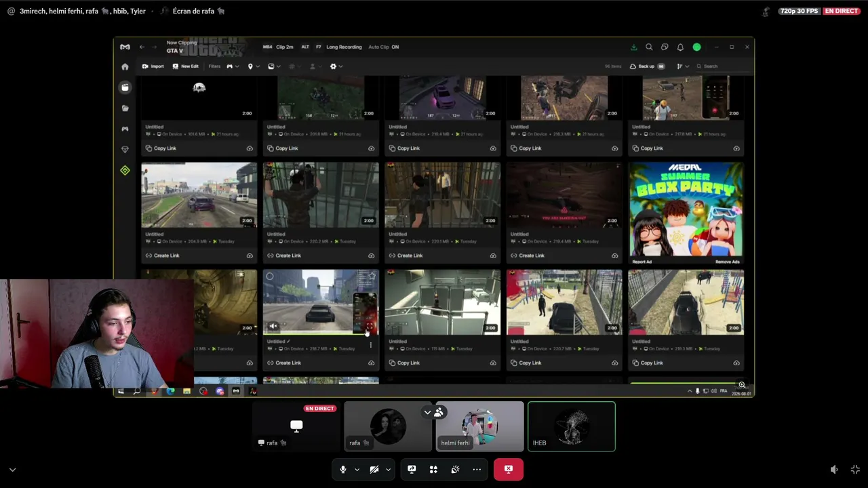
Task: Select the helmi ferhi participant tile
Action: pos(480,426)
